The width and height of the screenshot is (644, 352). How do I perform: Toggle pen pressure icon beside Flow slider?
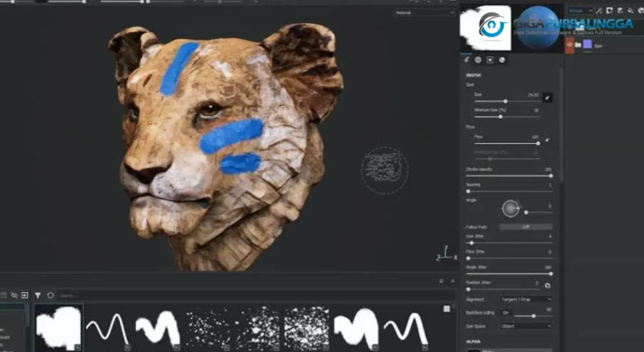point(547,140)
